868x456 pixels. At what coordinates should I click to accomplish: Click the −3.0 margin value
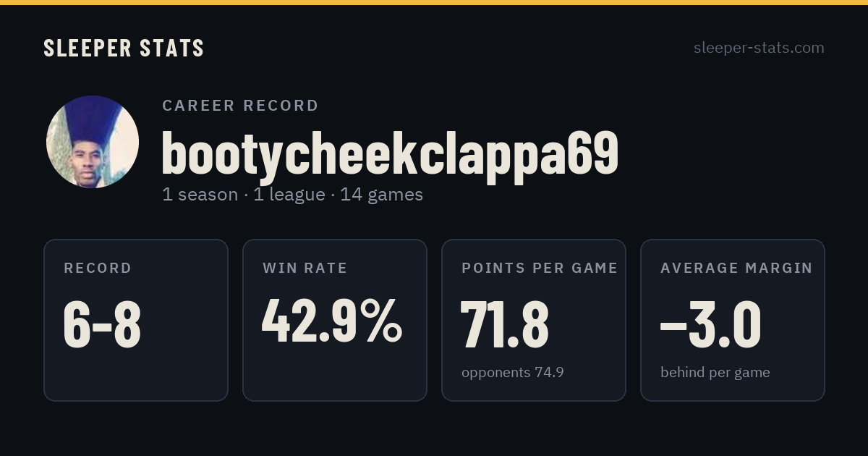point(710,324)
